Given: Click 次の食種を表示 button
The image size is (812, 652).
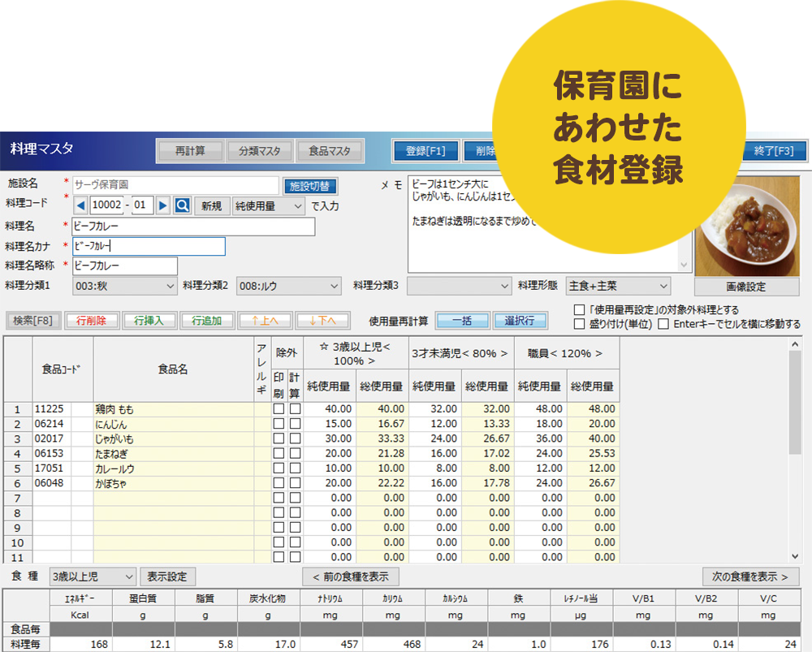Looking at the screenshot, I should (750, 576).
